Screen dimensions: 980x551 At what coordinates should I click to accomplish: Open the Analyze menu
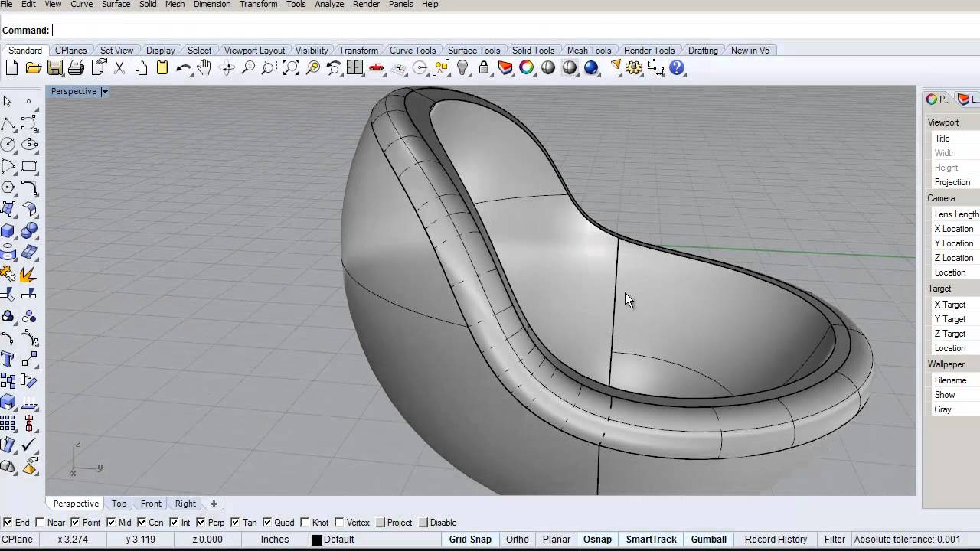329,5
